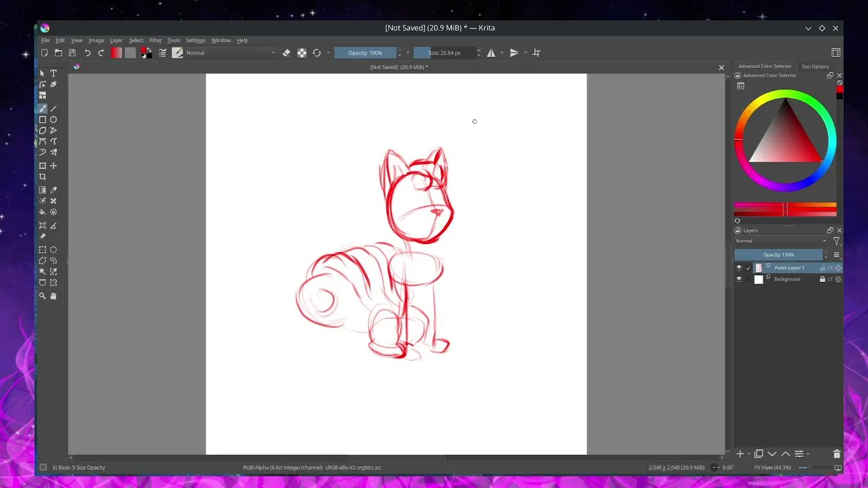
Task: Open the Settings menu
Action: [x=195, y=41]
